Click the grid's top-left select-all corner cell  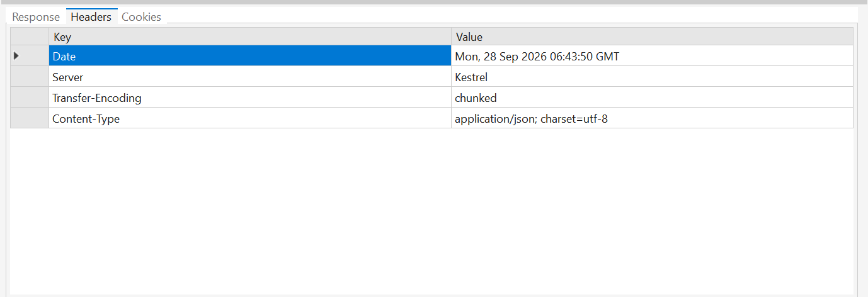click(x=30, y=37)
